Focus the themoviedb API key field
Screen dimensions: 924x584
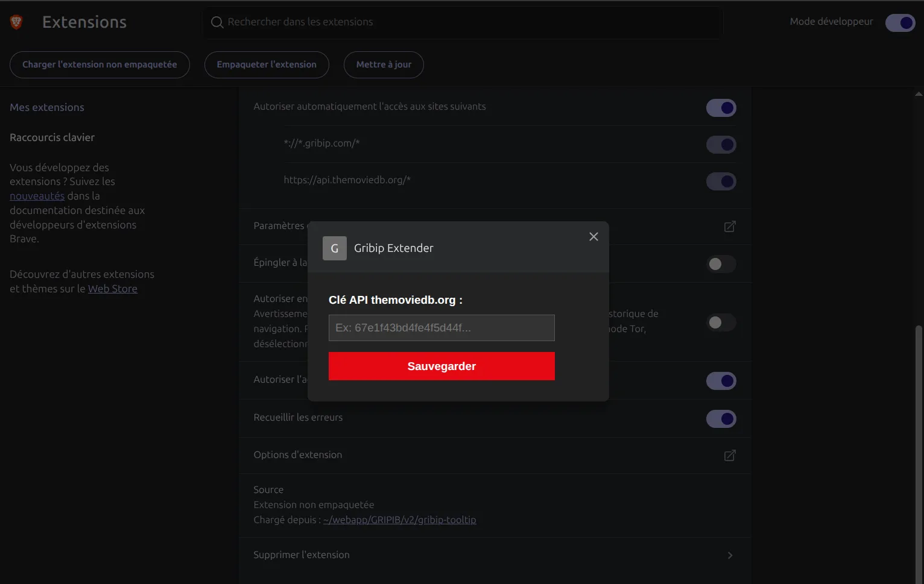coord(441,328)
